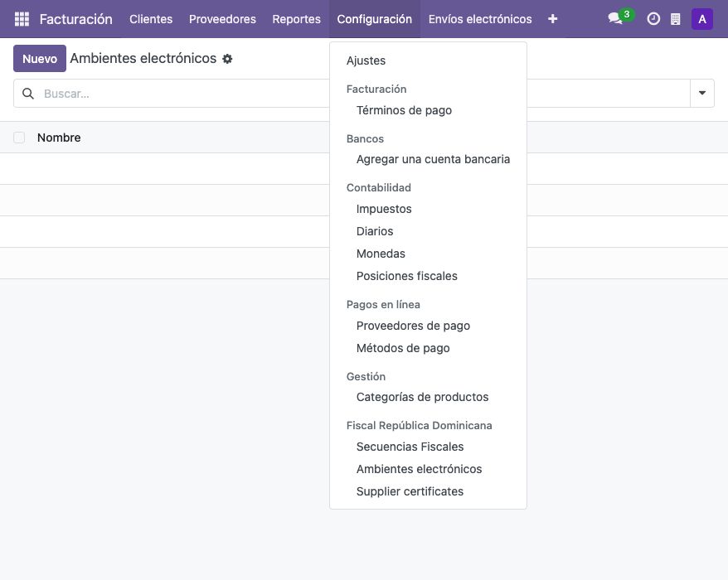The width and height of the screenshot is (728, 580).
Task: Click the search magnifier icon
Action: (x=28, y=94)
